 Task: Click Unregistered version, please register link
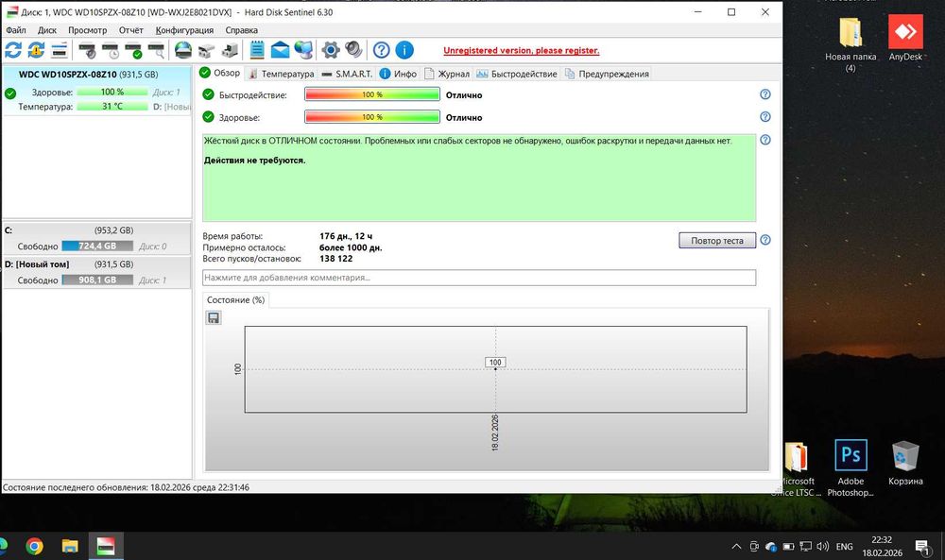tap(522, 51)
